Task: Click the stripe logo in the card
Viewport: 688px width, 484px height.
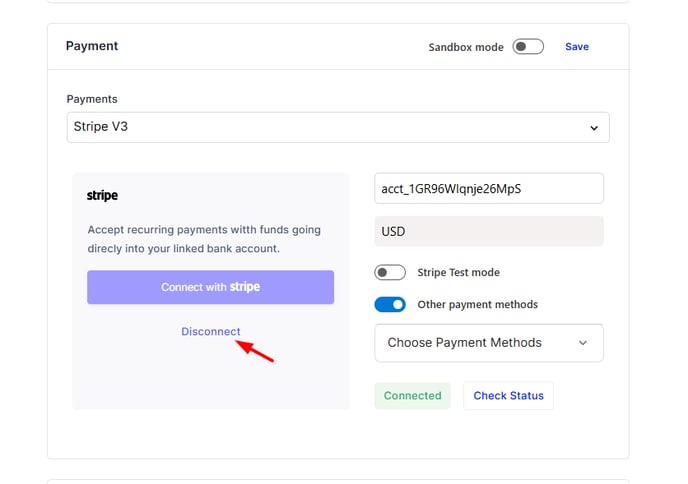Action: 102,195
